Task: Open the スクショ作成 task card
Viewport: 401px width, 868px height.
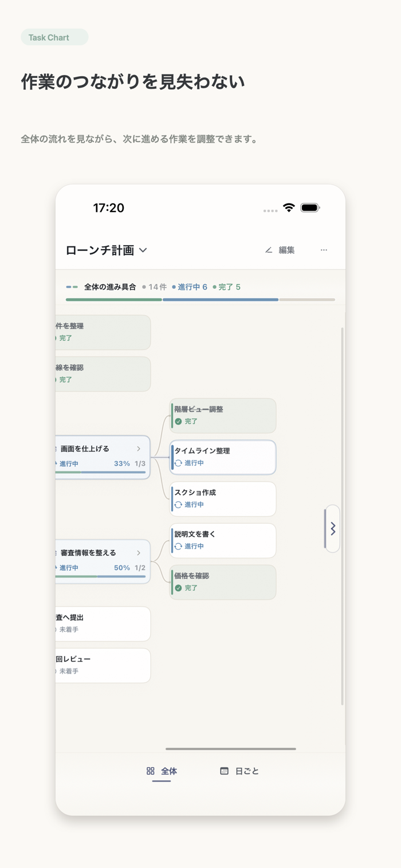Action: (223, 498)
